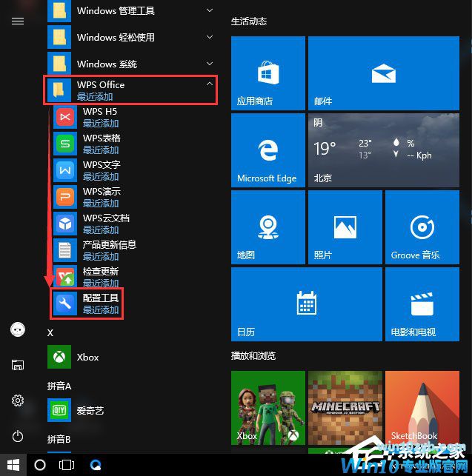Expand Windows 轻松使用 folder chevron
Viewport: 472px width, 476px height.
tap(210, 37)
